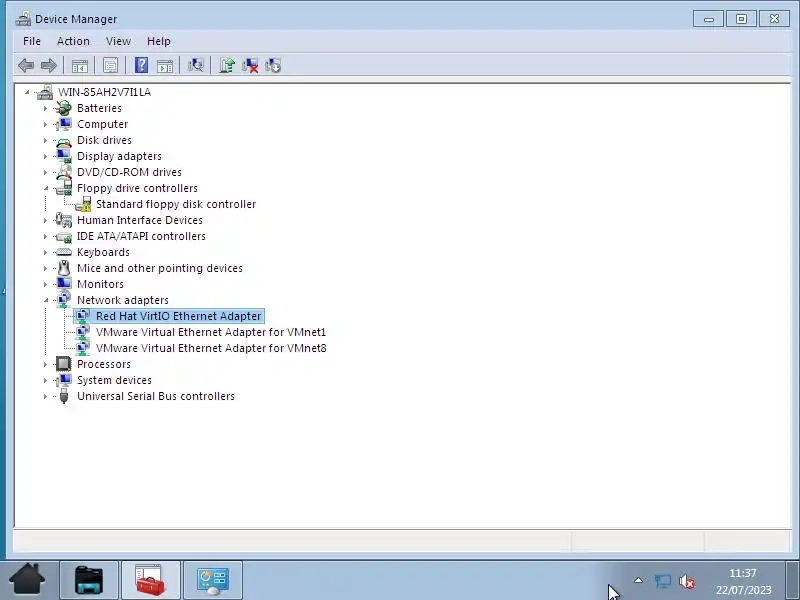The height and width of the screenshot is (600, 800).
Task: Select Standard floppy disk controller
Action: point(176,204)
